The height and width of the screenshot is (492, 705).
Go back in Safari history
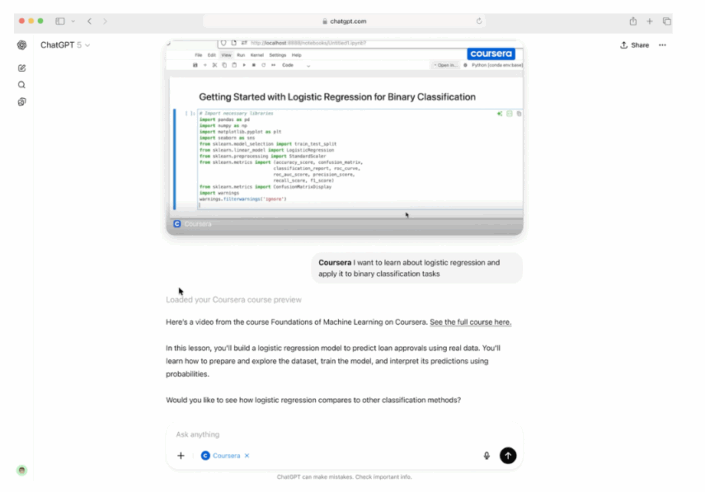click(89, 21)
